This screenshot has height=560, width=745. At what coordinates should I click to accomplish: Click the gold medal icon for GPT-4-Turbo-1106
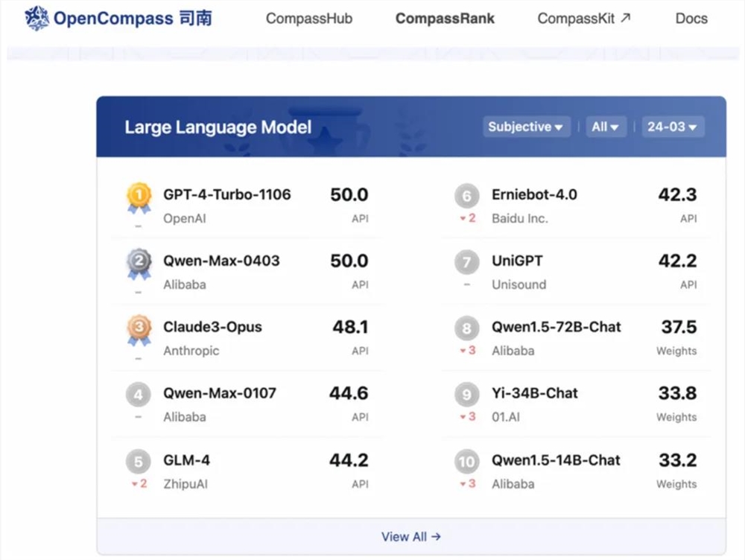[138, 195]
